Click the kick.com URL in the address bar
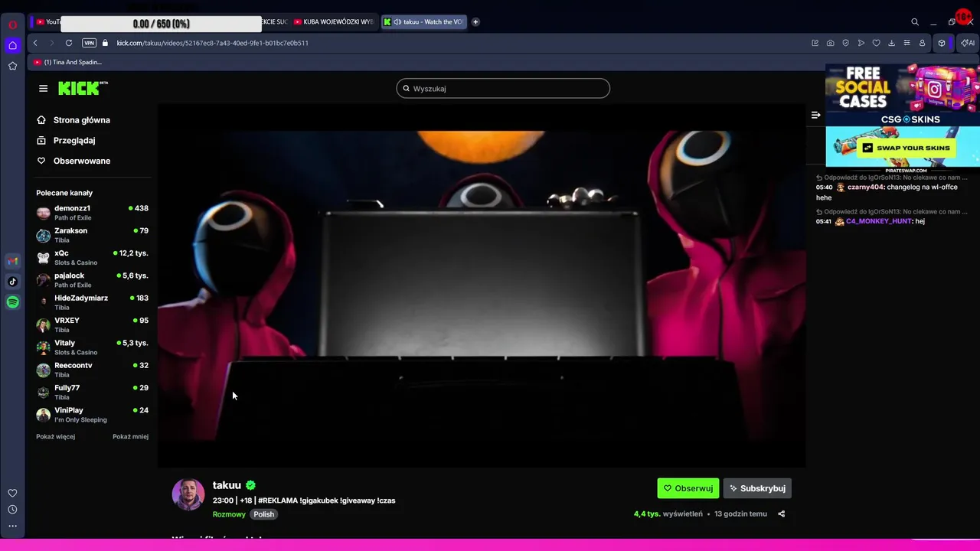 coord(212,43)
